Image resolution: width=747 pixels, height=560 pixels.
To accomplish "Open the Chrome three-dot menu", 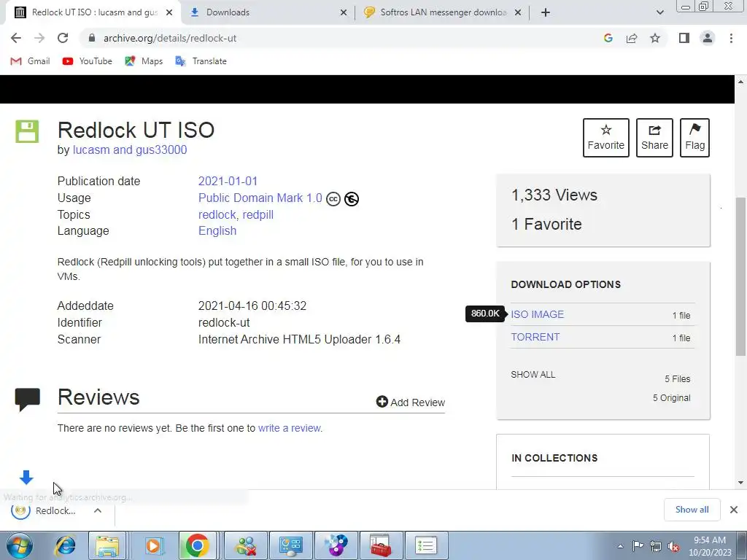I will [x=731, y=38].
